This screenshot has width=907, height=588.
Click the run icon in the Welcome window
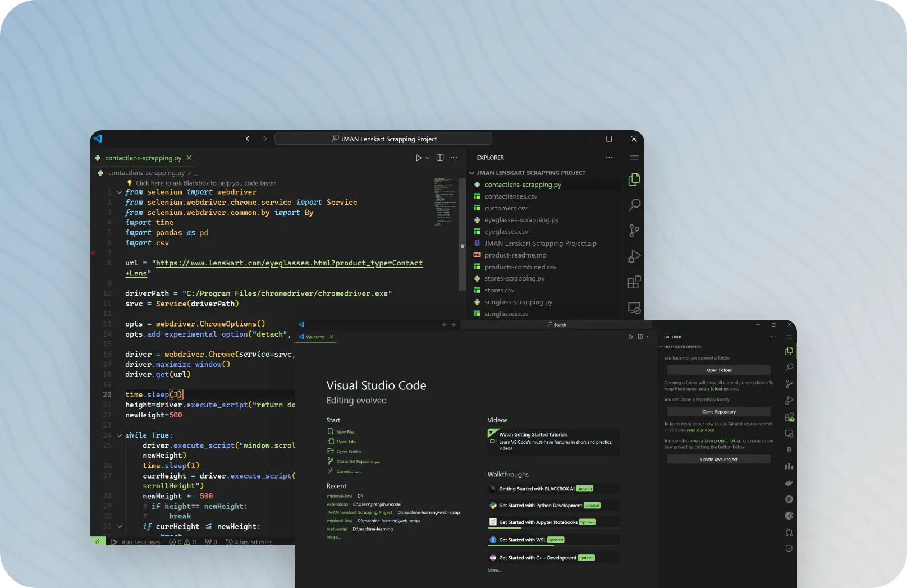(x=631, y=337)
